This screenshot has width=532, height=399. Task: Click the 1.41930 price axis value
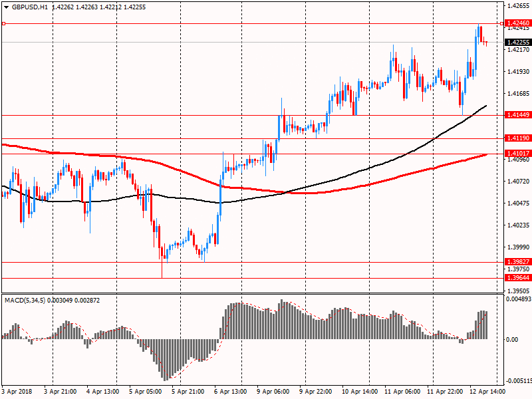tap(519, 72)
